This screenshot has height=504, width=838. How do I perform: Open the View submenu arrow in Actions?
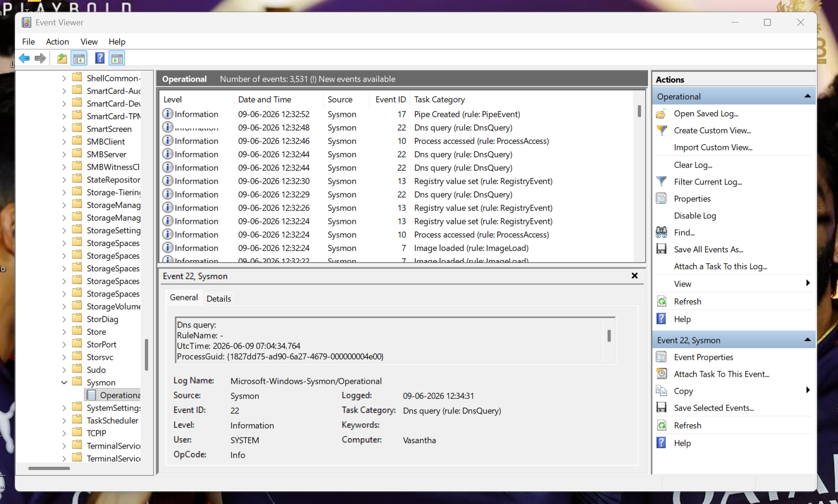click(x=808, y=283)
